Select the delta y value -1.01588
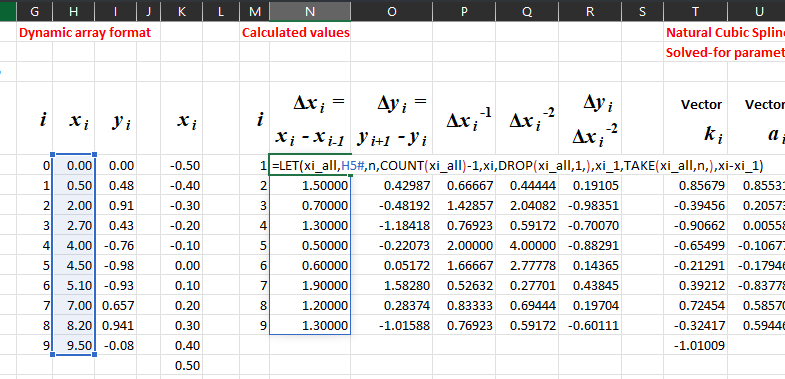This screenshot has width=785, height=379. pyautogui.click(x=391, y=326)
